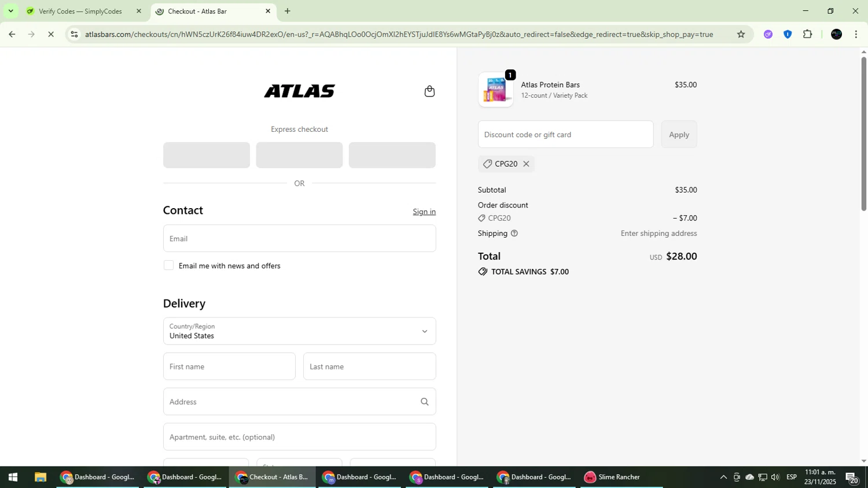The image size is (868, 488).
Task: Remove the CPG20 discount code tag
Action: [526, 164]
